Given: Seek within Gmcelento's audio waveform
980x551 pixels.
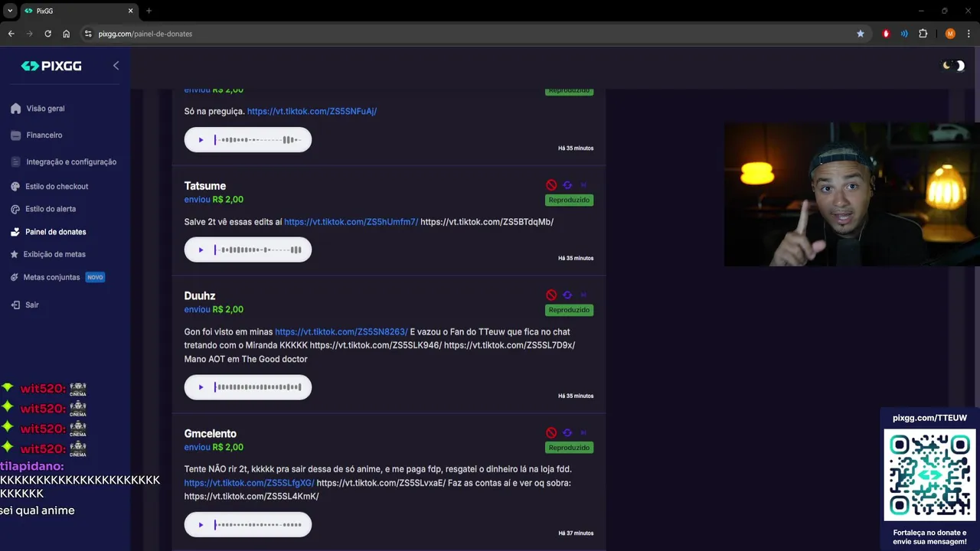Looking at the screenshot, I should [x=258, y=525].
